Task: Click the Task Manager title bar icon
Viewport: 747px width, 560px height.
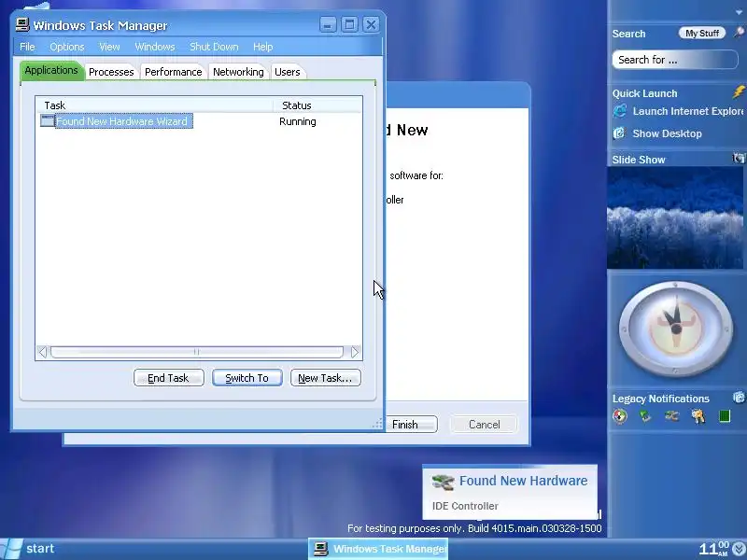Action: pos(22,25)
